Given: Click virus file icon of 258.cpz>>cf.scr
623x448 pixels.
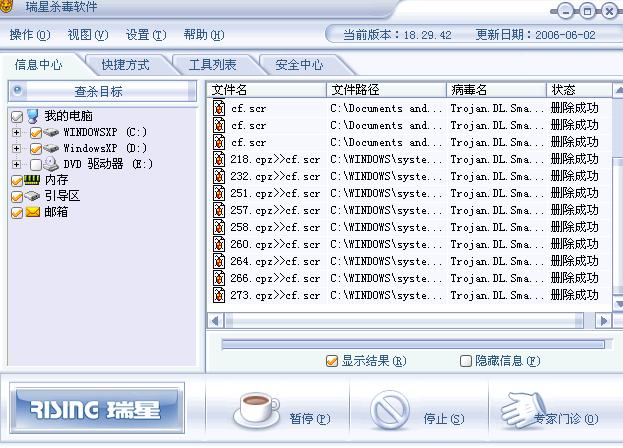Looking at the screenshot, I should point(219,227).
